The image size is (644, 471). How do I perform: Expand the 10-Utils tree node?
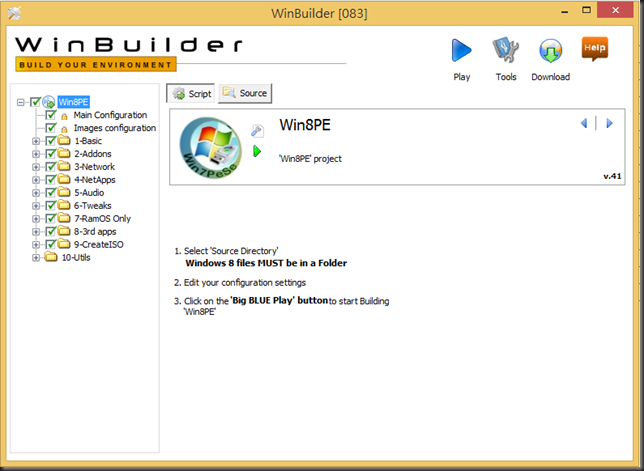pos(36,258)
